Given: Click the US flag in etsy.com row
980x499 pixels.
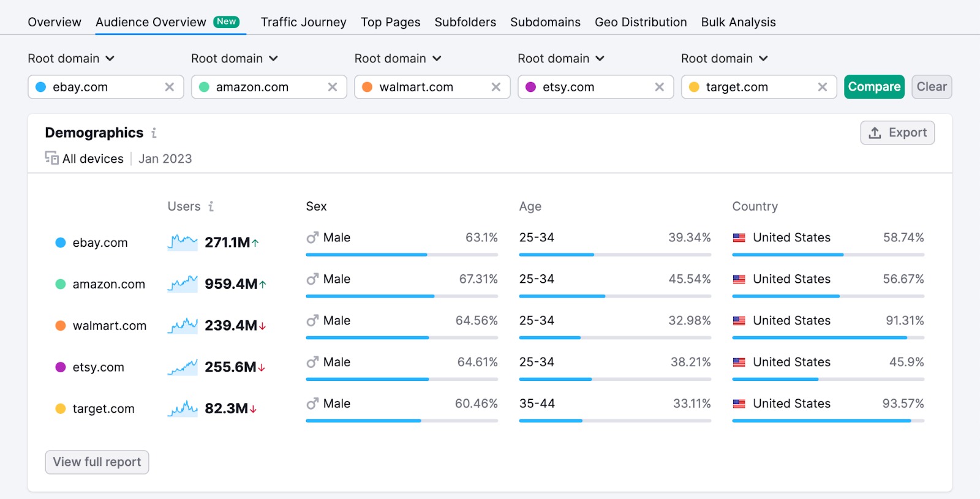Looking at the screenshot, I should pos(739,362).
